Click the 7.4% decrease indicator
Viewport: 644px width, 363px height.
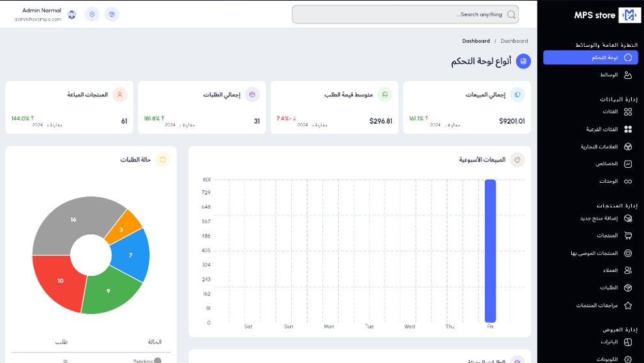[287, 118]
